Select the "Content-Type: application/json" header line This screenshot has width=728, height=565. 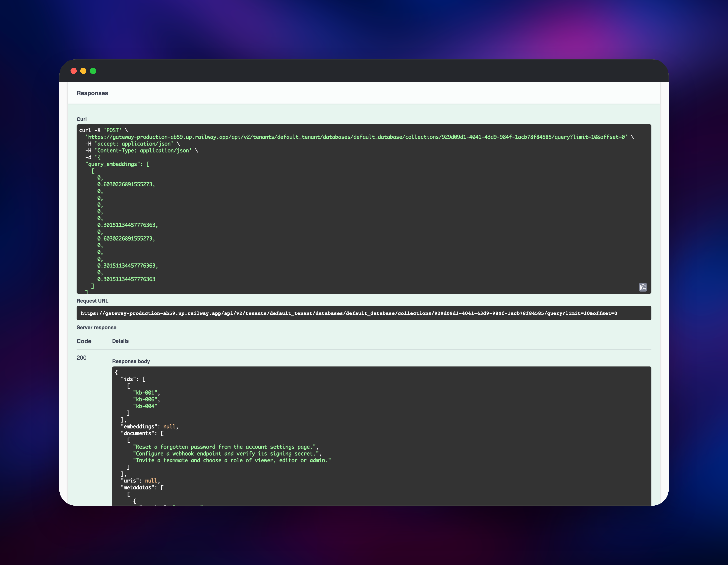[142, 151]
